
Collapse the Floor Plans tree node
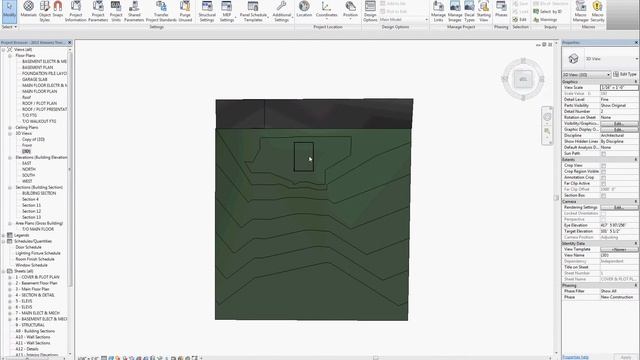coord(10,56)
